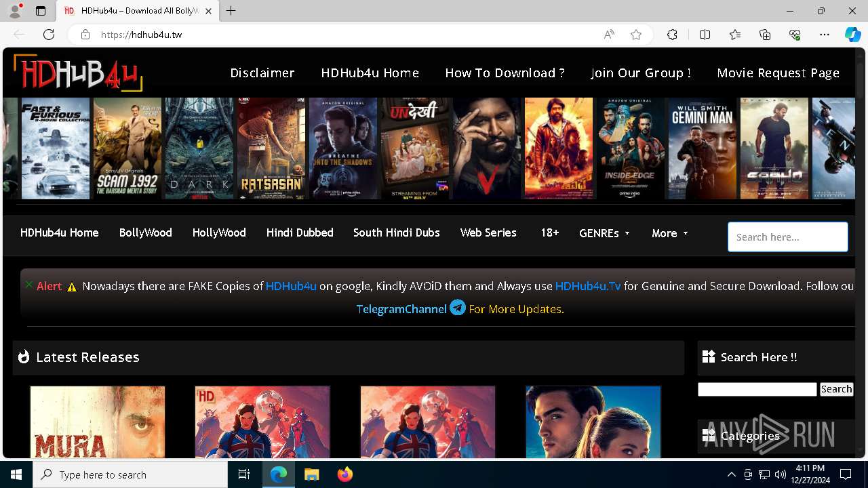
Task: Go to HDHub4u Home in top menu
Action: (370, 73)
